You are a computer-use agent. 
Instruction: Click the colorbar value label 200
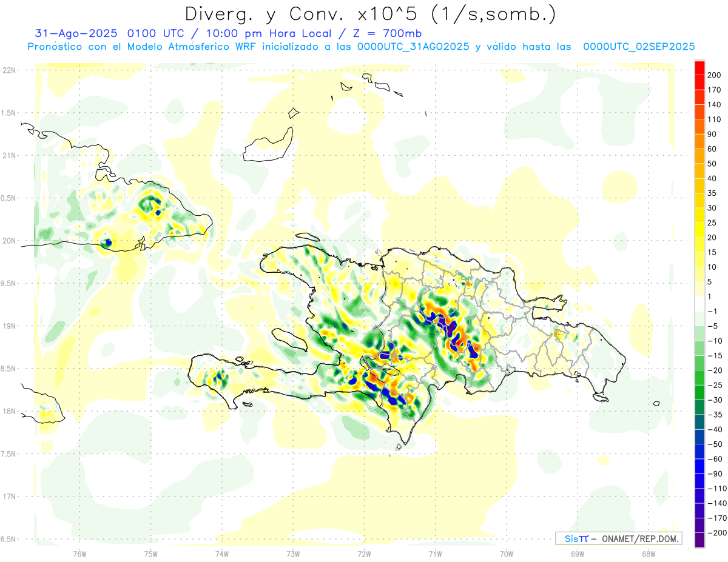(714, 75)
